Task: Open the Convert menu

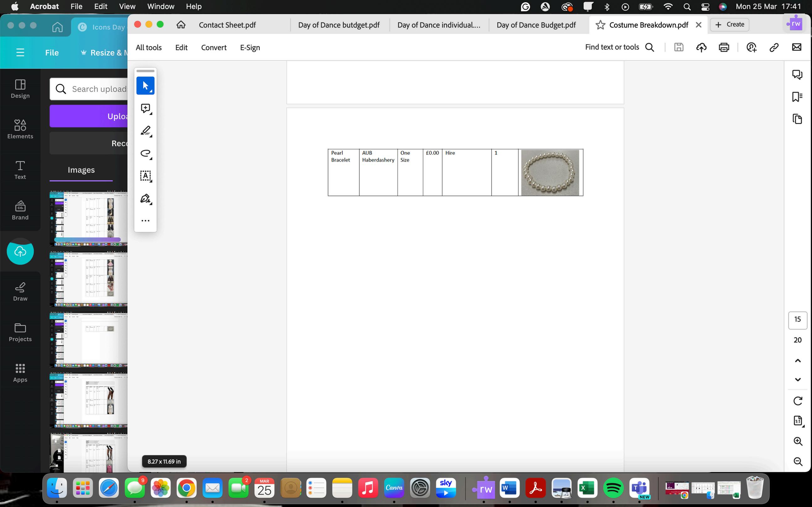Action: [x=214, y=48]
